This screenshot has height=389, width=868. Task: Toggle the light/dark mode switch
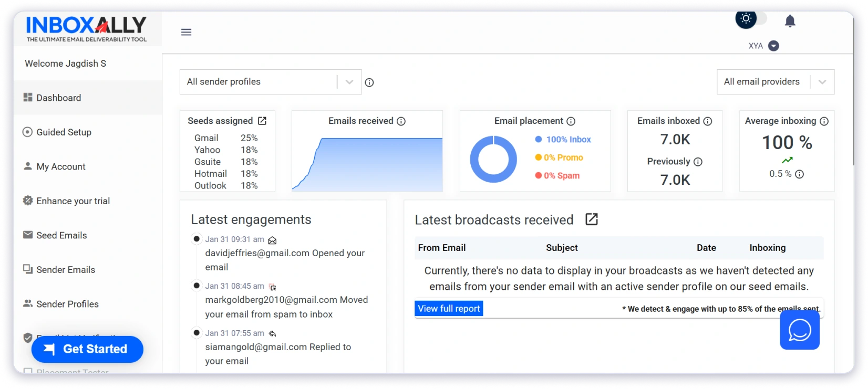[x=751, y=19]
